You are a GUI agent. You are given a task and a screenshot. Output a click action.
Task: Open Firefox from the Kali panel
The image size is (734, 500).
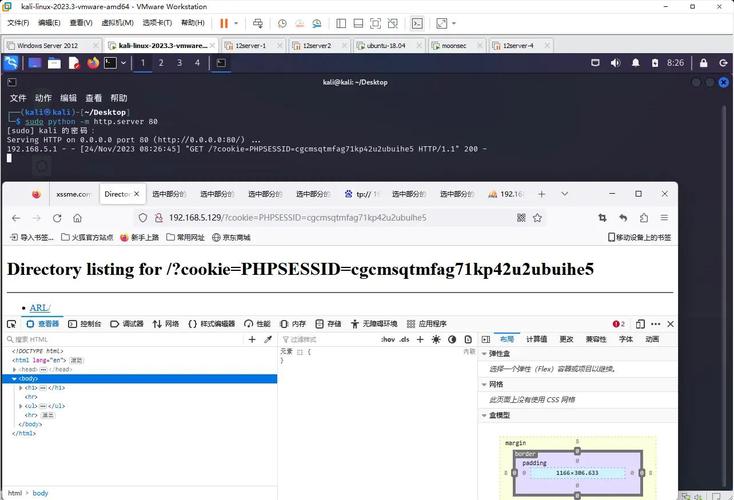point(93,63)
